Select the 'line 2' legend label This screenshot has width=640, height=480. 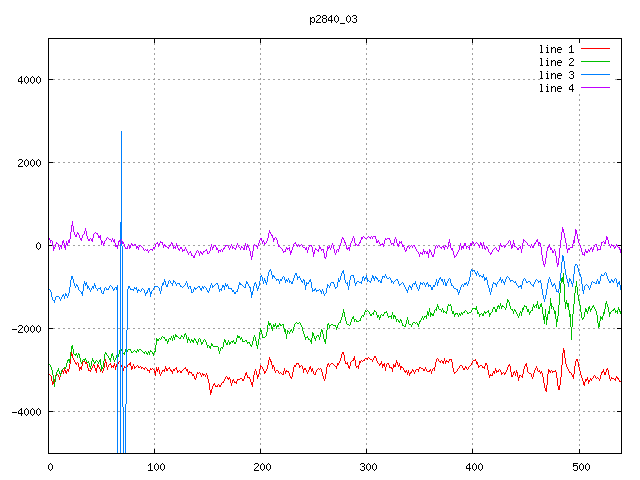tap(557, 62)
